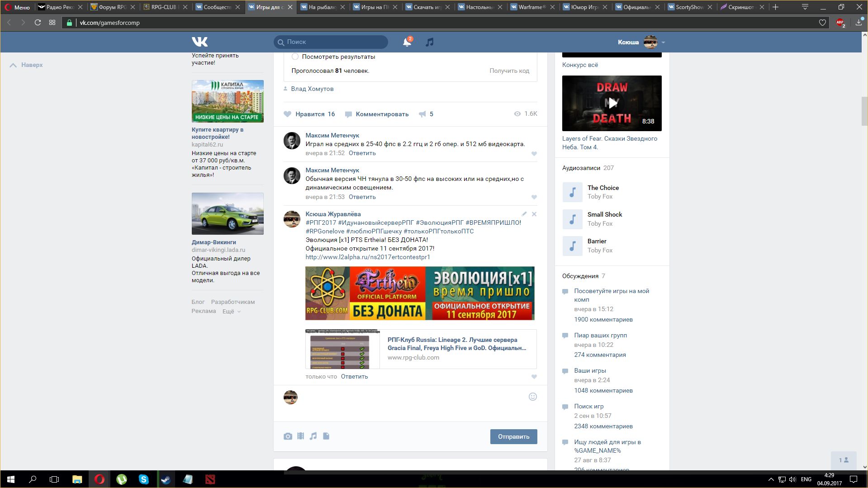Viewport: 868px width, 488px height.
Task: Attach a document with the file icon
Action: pyautogui.click(x=326, y=436)
